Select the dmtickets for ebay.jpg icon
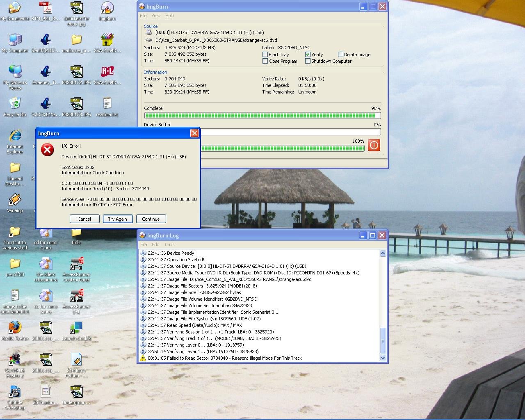This screenshot has width=525, height=420. [x=76, y=14]
